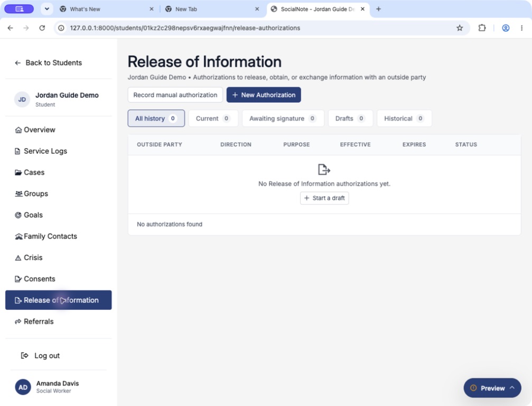
Task: Click the STATUS column header
Action: 466,145
